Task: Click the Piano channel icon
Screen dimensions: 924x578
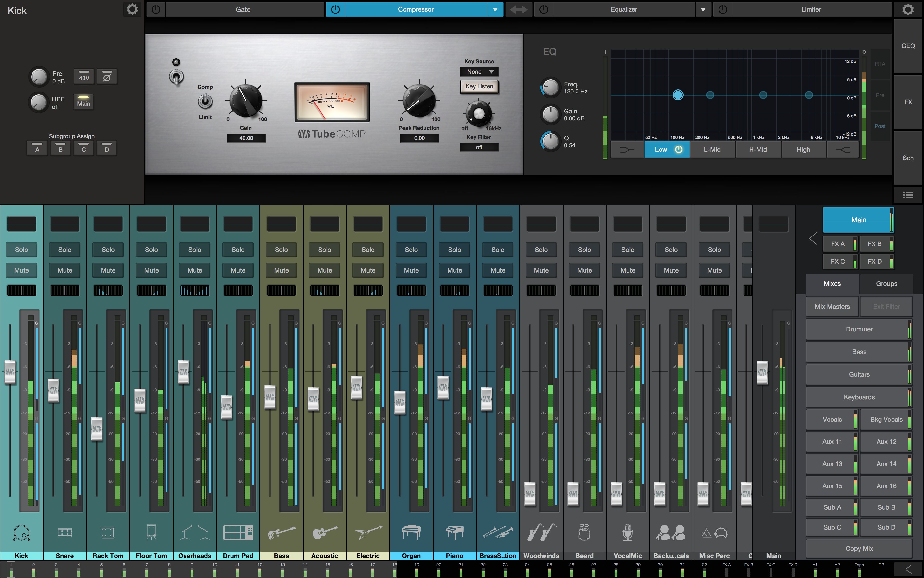Action: (x=454, y=532)
